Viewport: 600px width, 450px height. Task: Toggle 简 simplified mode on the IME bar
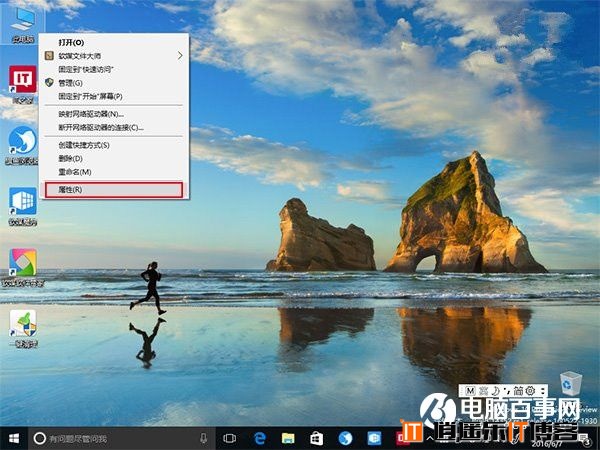click(x=518, y=391)
